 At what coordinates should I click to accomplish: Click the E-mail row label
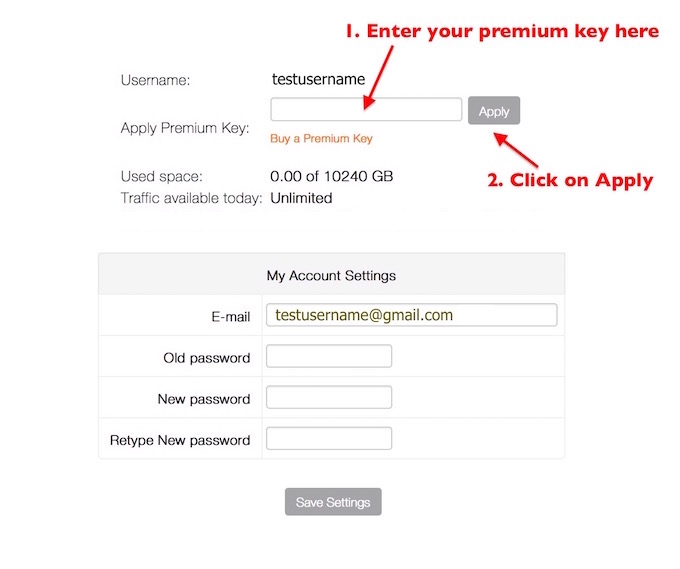click(x=230, y=316)
